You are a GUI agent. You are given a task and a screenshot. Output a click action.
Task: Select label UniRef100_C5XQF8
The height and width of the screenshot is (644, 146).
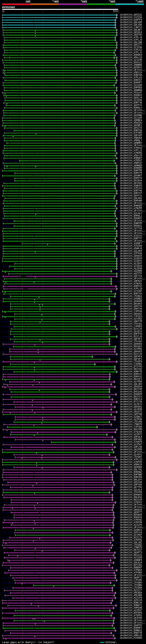point(131,361)
